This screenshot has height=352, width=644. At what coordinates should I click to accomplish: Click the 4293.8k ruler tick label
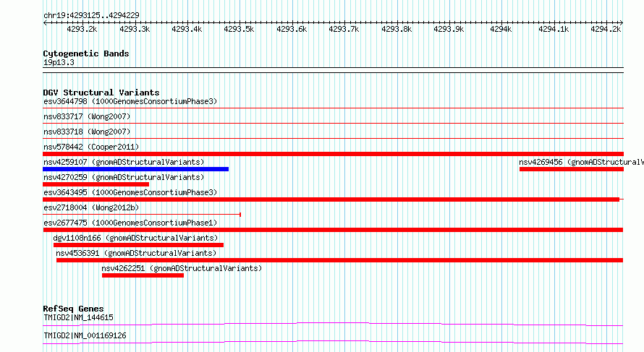point(397,29)
